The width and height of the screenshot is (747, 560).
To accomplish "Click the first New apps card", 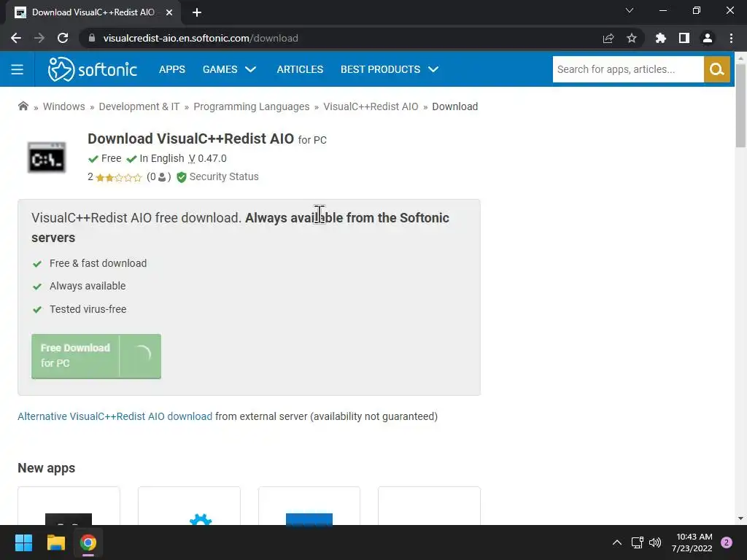I will [69, 506].
